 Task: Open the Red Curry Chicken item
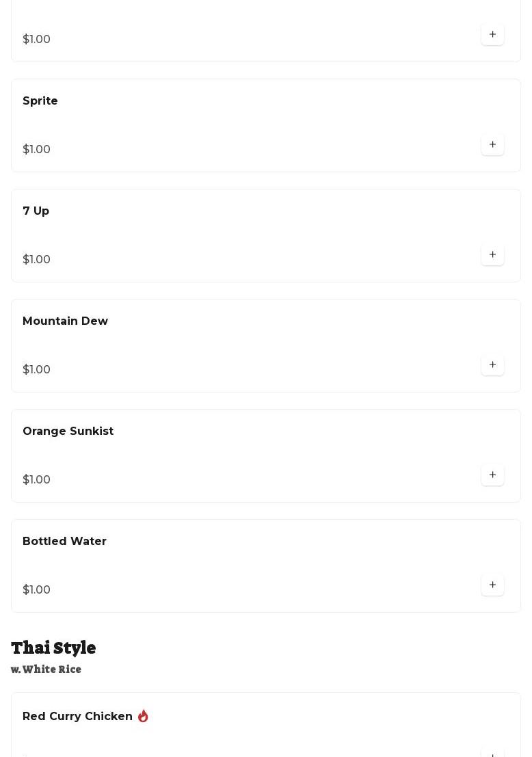click(78, 717)
